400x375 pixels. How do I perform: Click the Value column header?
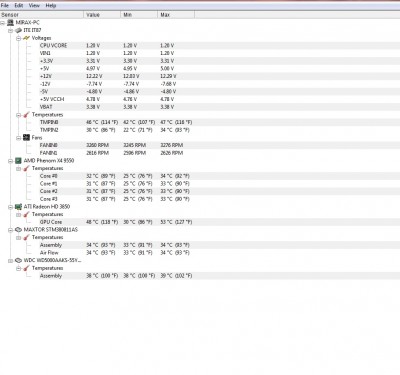click(102, 15)
